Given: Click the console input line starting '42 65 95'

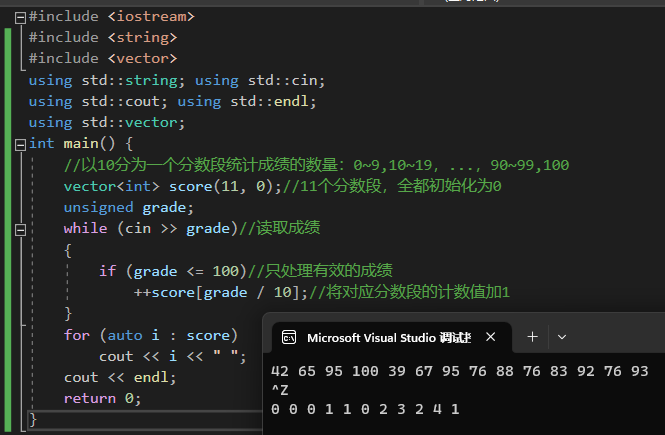Looking at the screenshot, I should [x=460, y=371].
